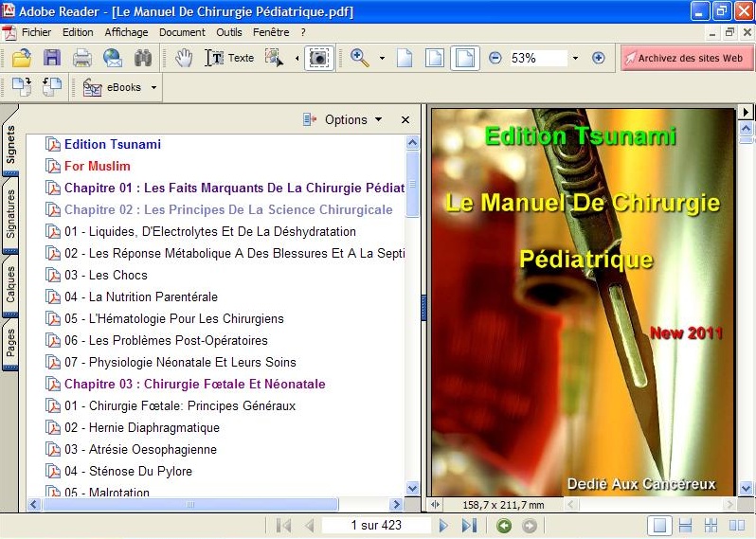The image size is (756, 539).
Task: Open the Affichage menu
Action: (x=126, y=32)
